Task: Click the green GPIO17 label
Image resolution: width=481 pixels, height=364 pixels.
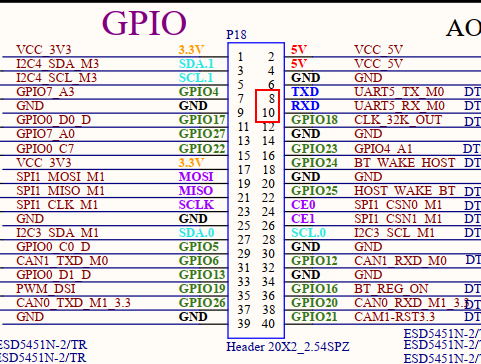Action: coord(202,120)
